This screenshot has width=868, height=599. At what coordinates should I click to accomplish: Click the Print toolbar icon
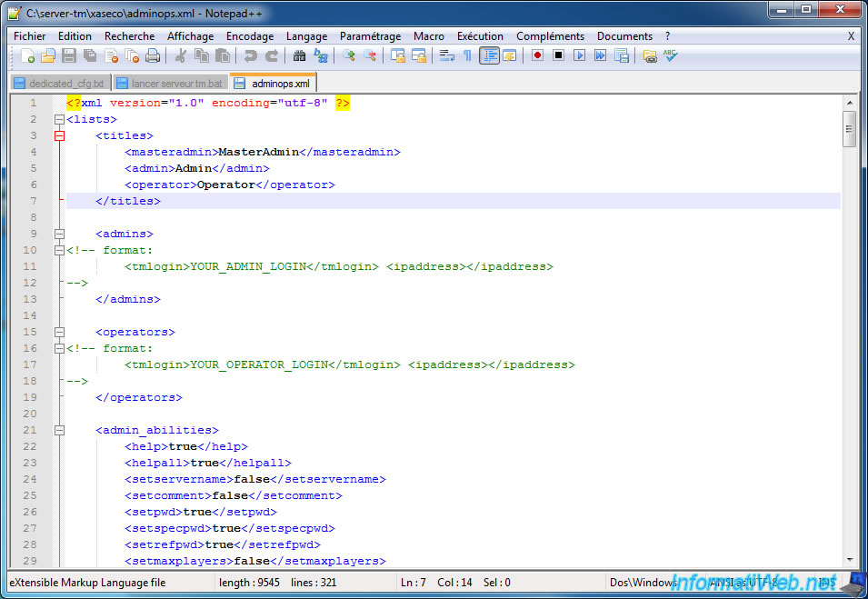(x=153, y=56)
